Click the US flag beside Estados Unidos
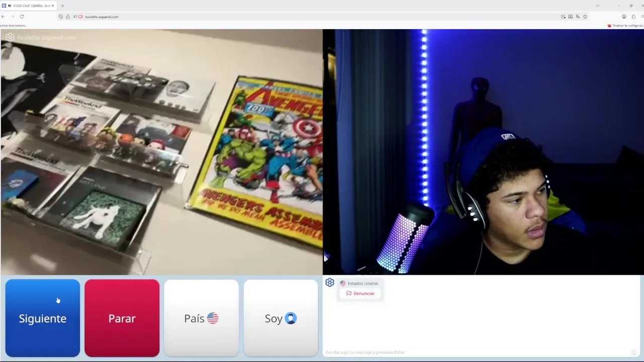The width and height of the screenshot is (644, 362). pos(343,284)
